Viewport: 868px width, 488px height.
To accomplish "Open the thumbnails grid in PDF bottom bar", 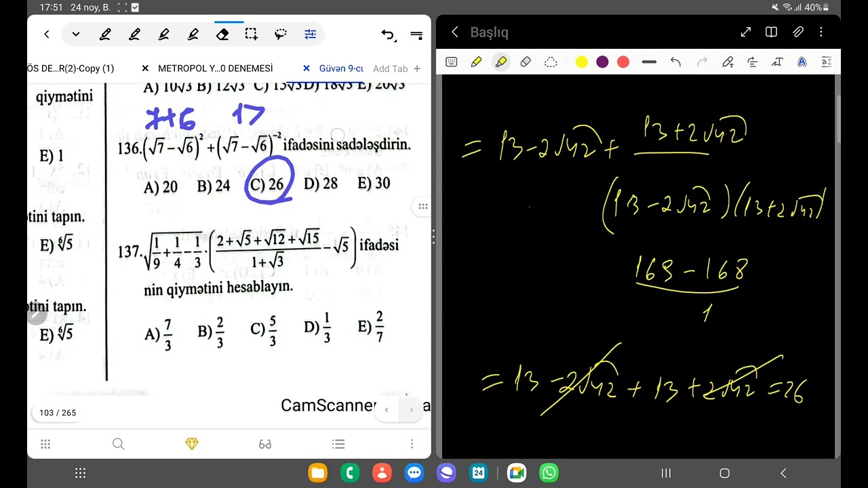I will (x=45, y=444).
